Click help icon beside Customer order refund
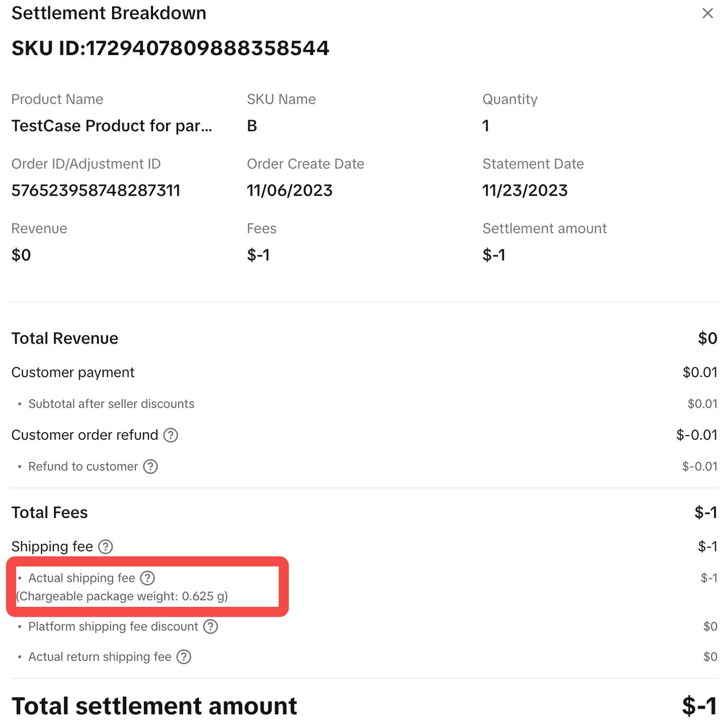The image size is (727, 728). [171, 435]
